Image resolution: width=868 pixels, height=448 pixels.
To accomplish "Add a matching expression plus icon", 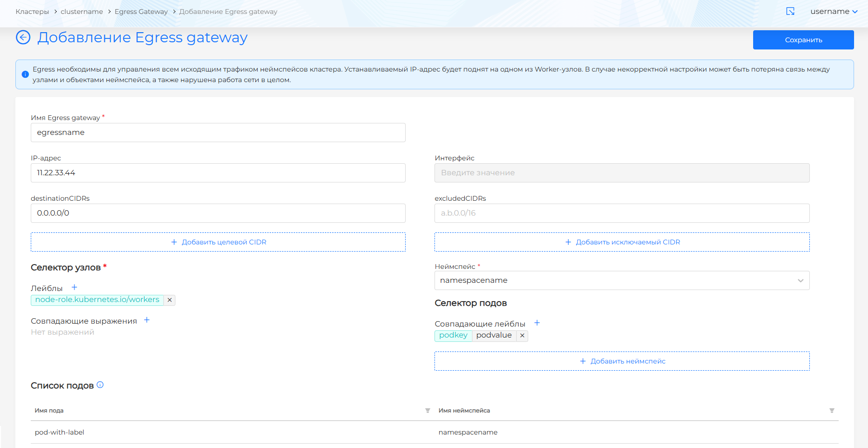I will tap(147, 320).
